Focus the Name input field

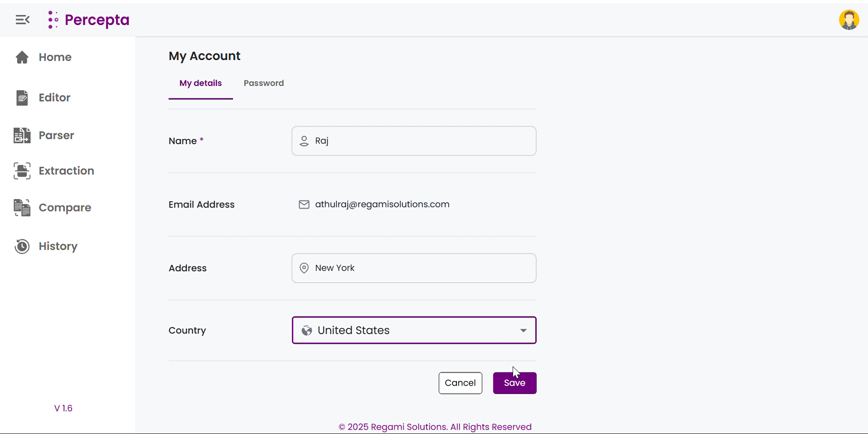point(422,141)
